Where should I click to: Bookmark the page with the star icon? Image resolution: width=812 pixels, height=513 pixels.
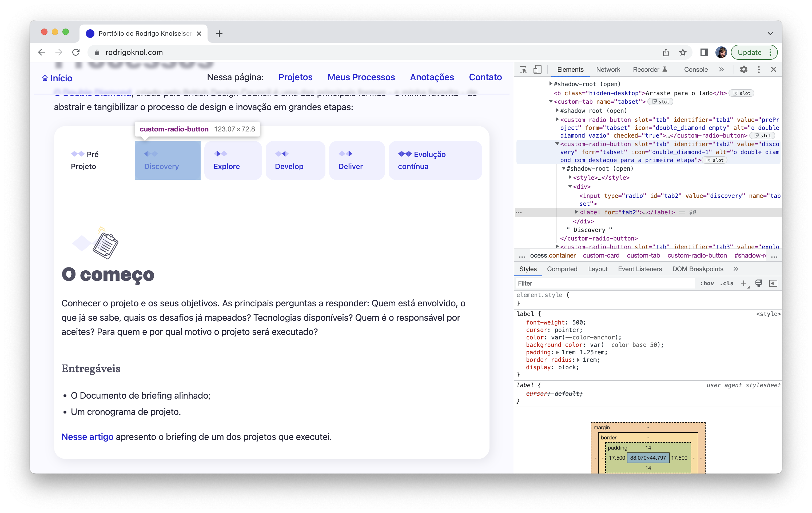683,52
